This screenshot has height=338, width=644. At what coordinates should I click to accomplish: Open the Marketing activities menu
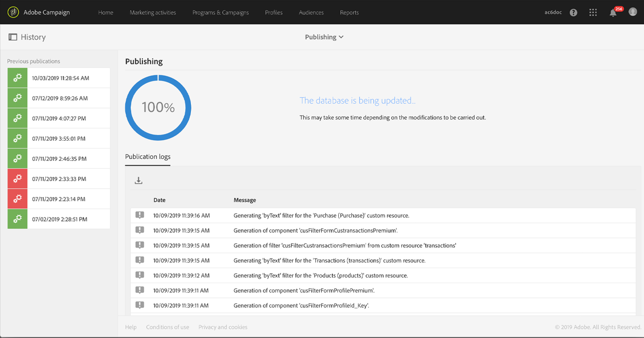point(153,13)
